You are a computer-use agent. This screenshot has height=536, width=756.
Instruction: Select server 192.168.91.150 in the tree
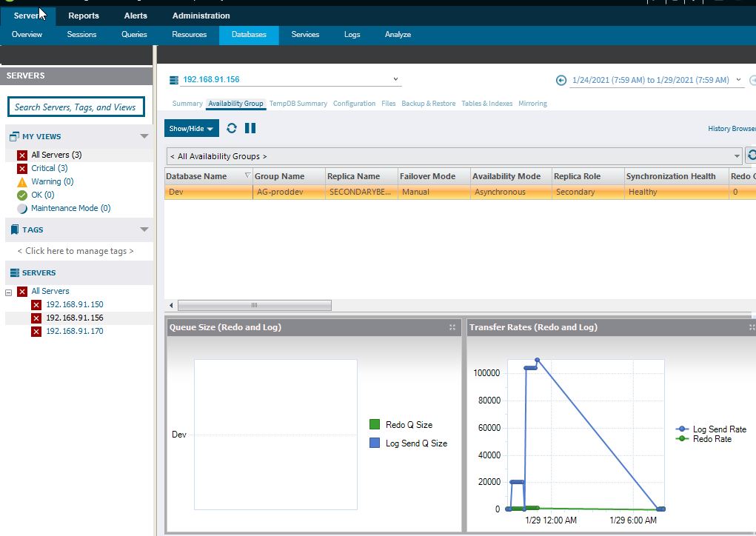pyautogui.click(x=75, y=304)
